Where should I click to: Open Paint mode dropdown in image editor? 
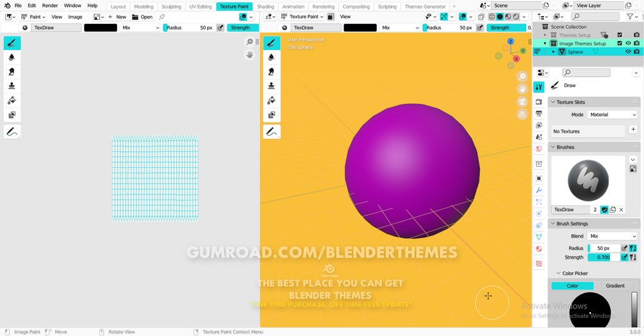coord(33,17)
